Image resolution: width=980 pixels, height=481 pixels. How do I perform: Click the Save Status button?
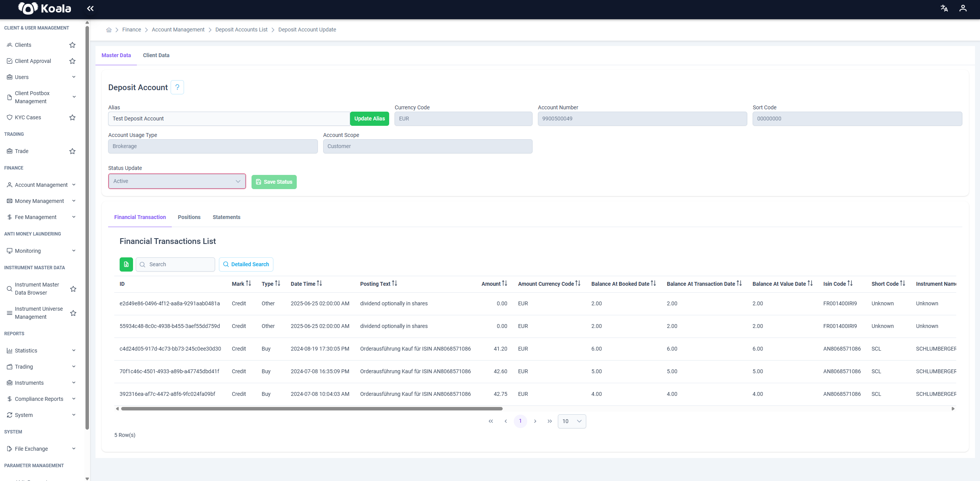(274, 182)
